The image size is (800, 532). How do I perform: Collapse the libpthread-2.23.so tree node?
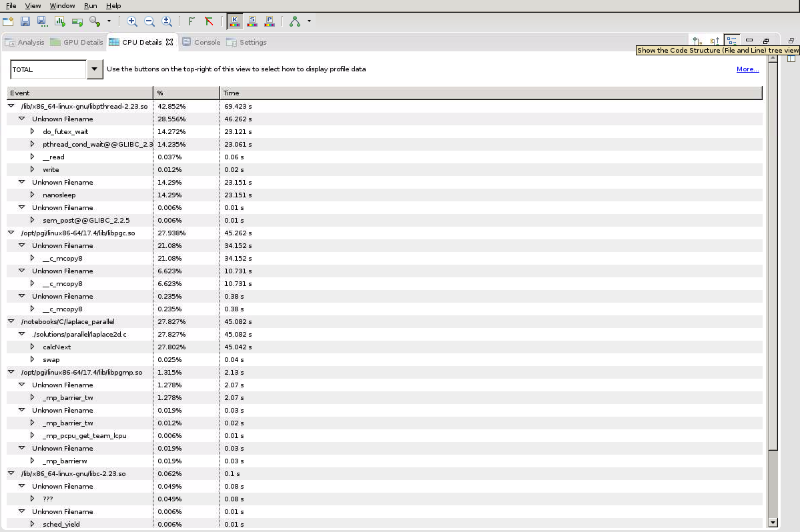coord(11,106)
